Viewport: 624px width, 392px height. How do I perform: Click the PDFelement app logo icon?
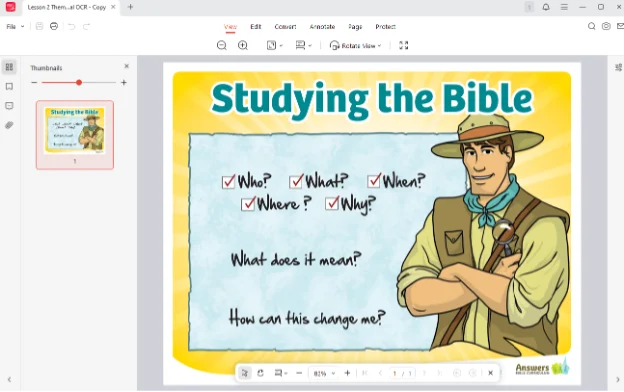(x=10, y=7)
